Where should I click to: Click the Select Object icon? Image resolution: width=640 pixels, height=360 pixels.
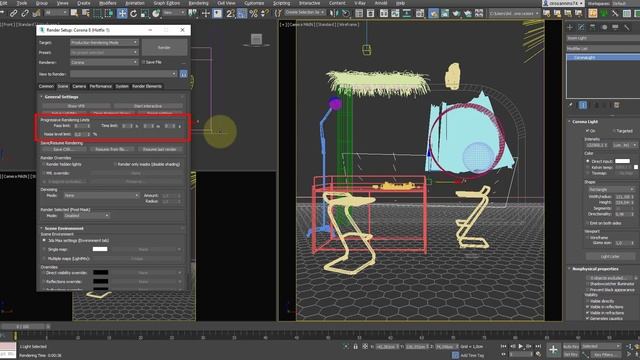pyautogui.click(x=74, y=13)
